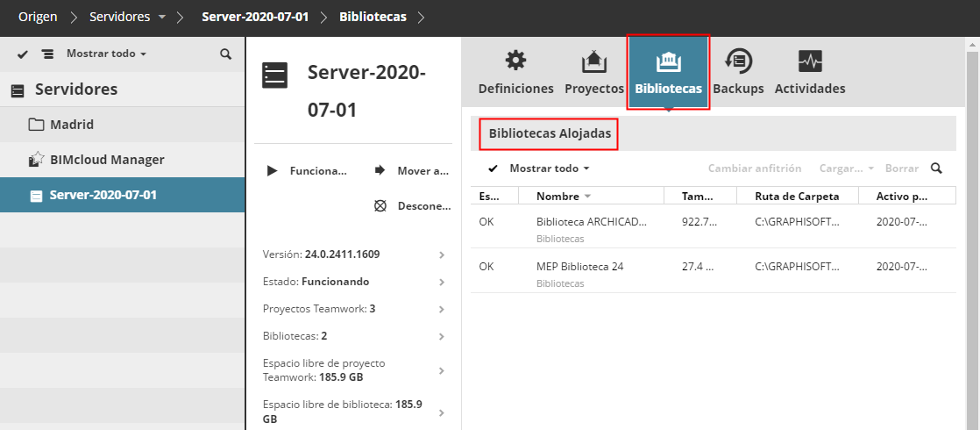Expand Espacio libre de proyecto Teamwork chevron
This screenshot has height=430, width=980.
441,370
